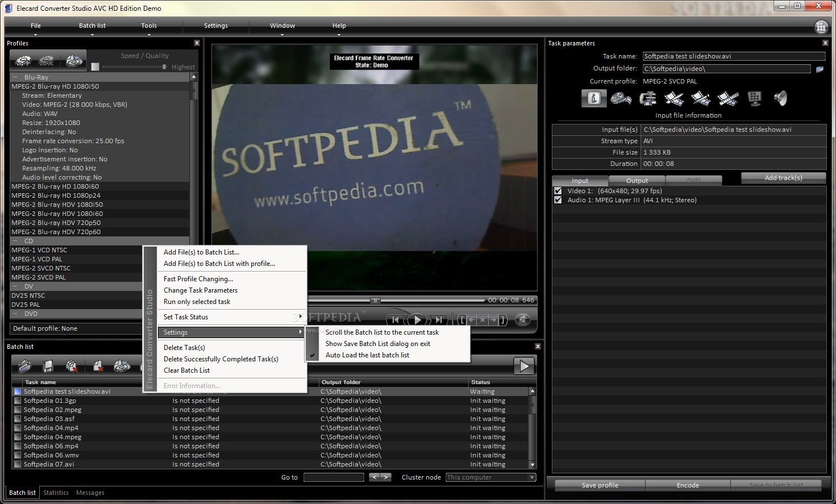Set the mark-in bracket in preview
The image size is (836, 504).
pyautogui.click(x=463, y=320)
